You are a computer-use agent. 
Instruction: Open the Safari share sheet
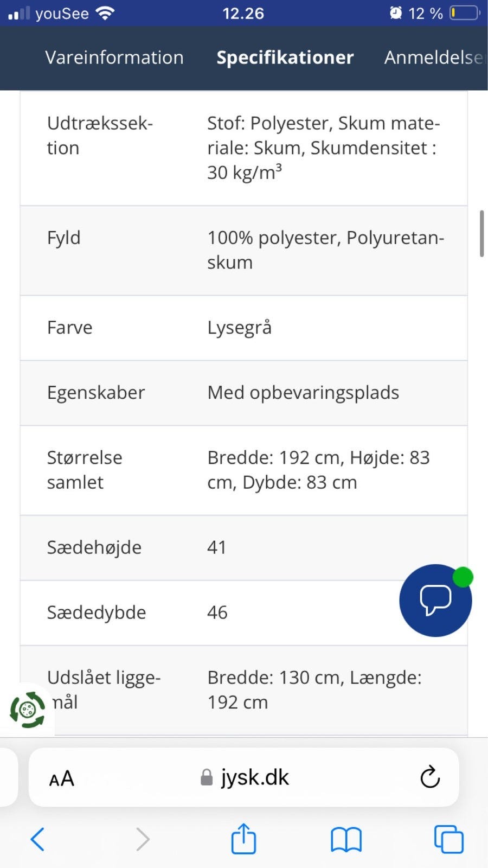[x=243, y=839]
